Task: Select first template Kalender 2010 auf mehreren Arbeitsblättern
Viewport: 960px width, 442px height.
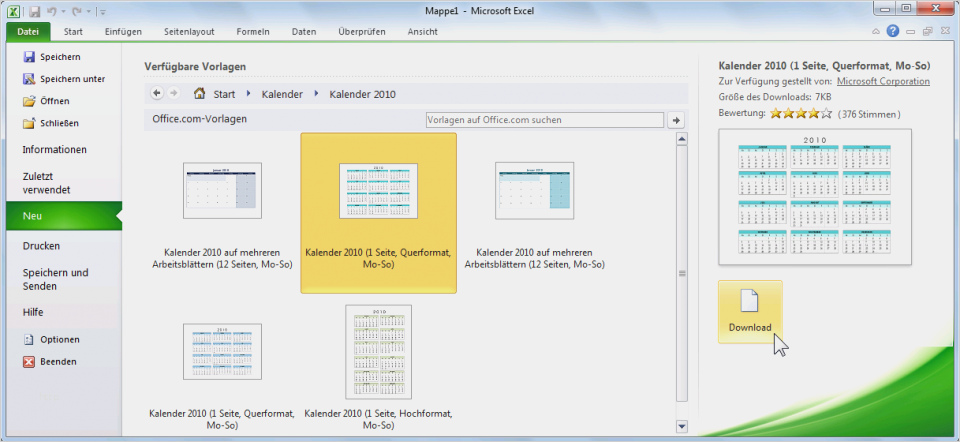Action: click(x=222, y=212)
